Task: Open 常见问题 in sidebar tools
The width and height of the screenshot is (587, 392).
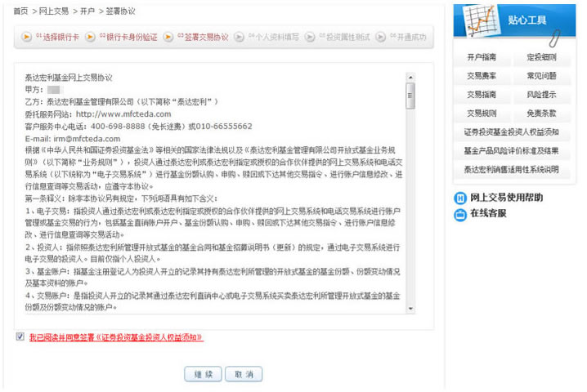Action: [x=542, y=76]
